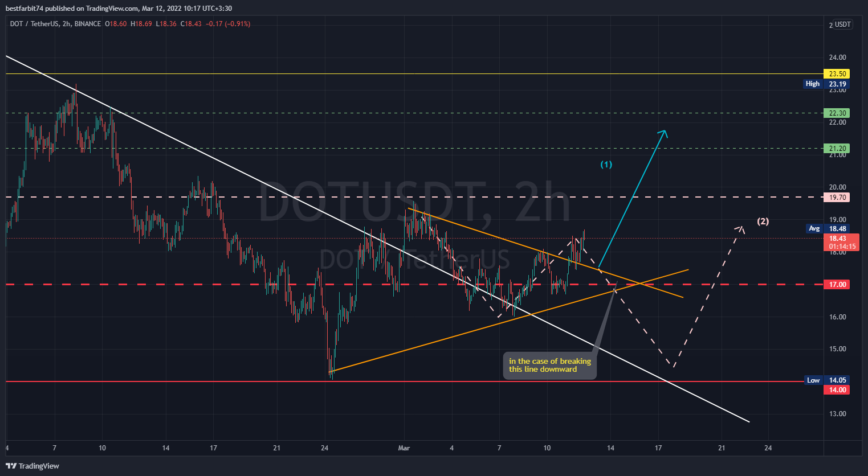Click the C18.43 close value

pyautogui.click(x=191, y=24)
